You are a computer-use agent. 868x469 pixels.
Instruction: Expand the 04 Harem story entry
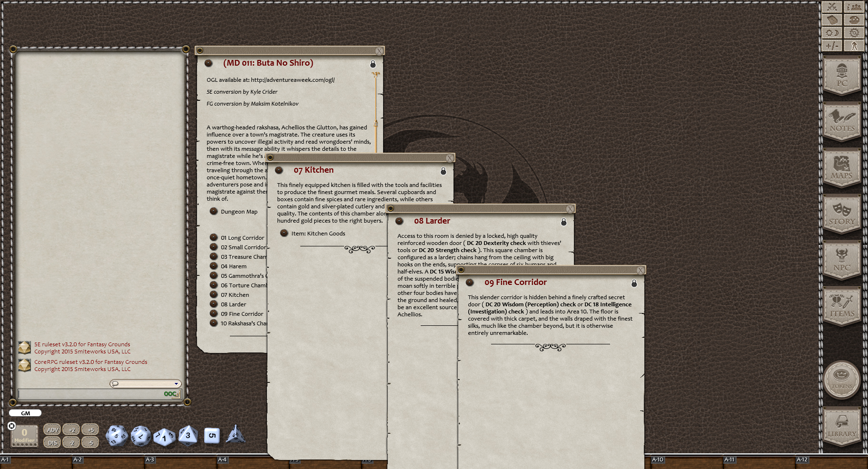[213, 266]
